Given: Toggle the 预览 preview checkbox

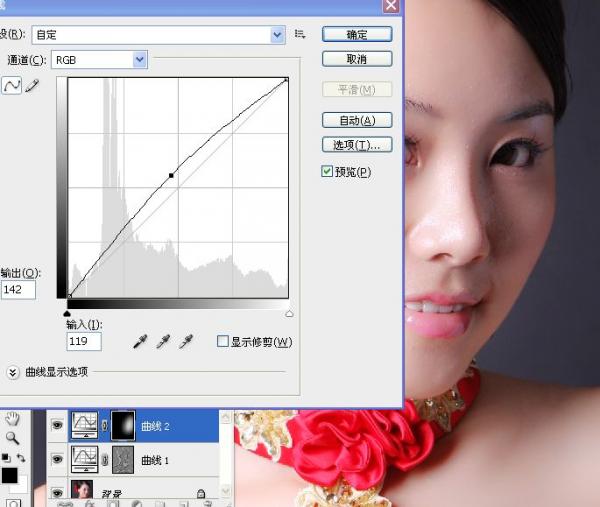Looking at the screenshot, I should pos(327,172).
